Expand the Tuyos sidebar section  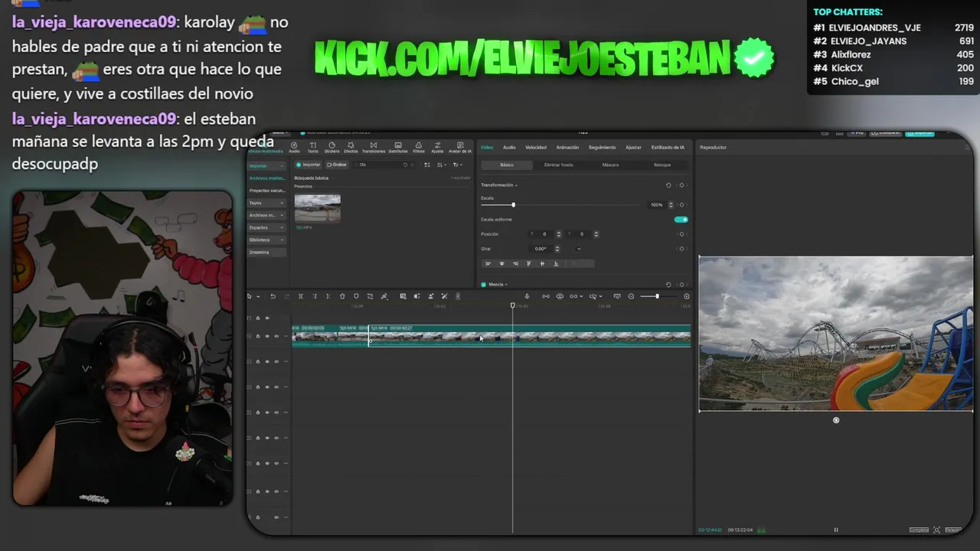pyautogui.click(x=266, y=203)
